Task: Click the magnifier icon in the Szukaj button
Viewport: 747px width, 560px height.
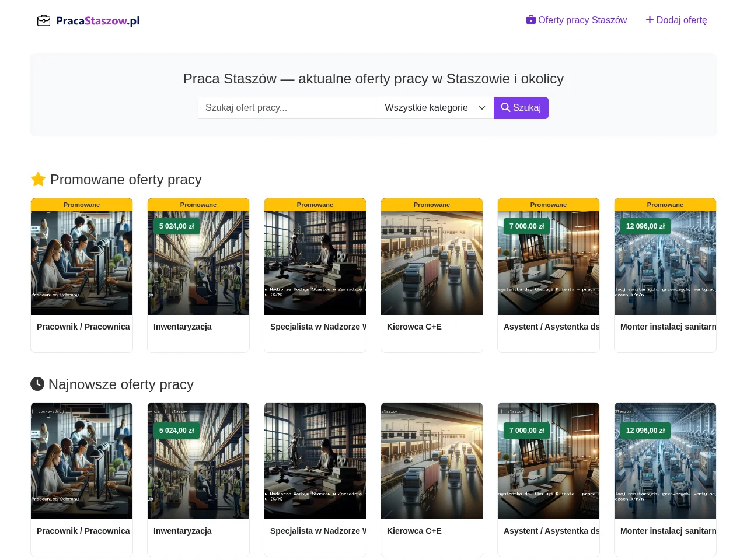Action: tap(505, 108)
